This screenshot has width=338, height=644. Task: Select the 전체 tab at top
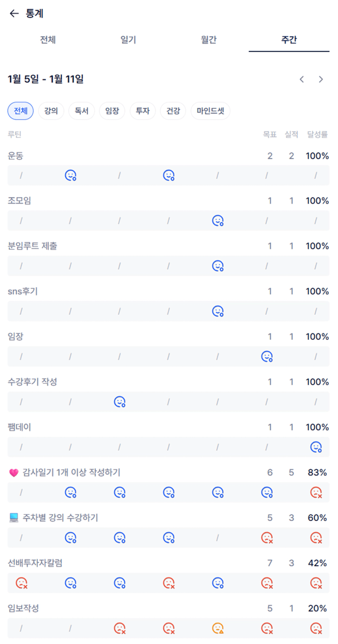(x=48, y=40)
